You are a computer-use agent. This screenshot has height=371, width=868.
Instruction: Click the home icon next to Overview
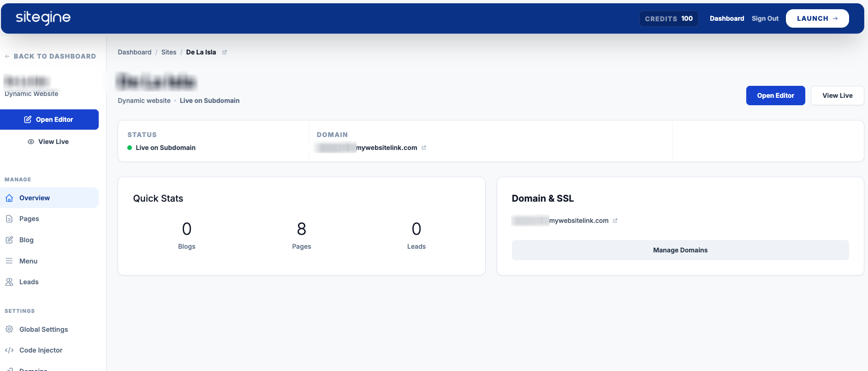pos(9,198)
